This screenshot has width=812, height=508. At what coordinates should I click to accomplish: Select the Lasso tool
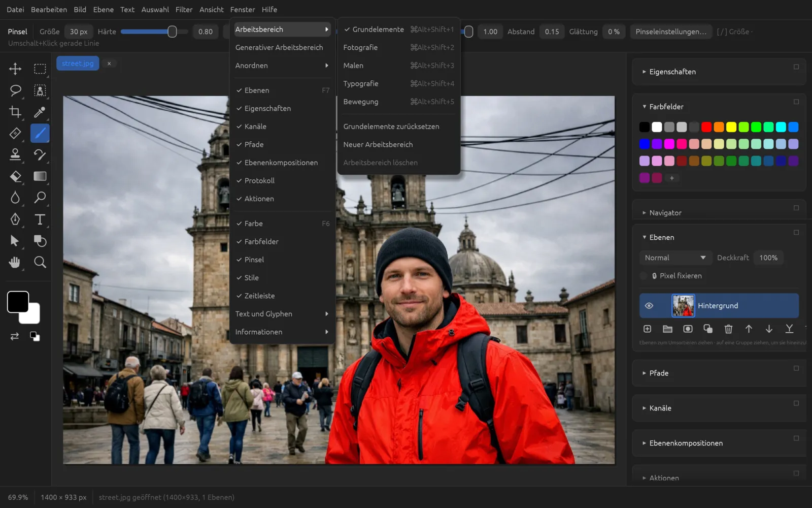point(15,90)
